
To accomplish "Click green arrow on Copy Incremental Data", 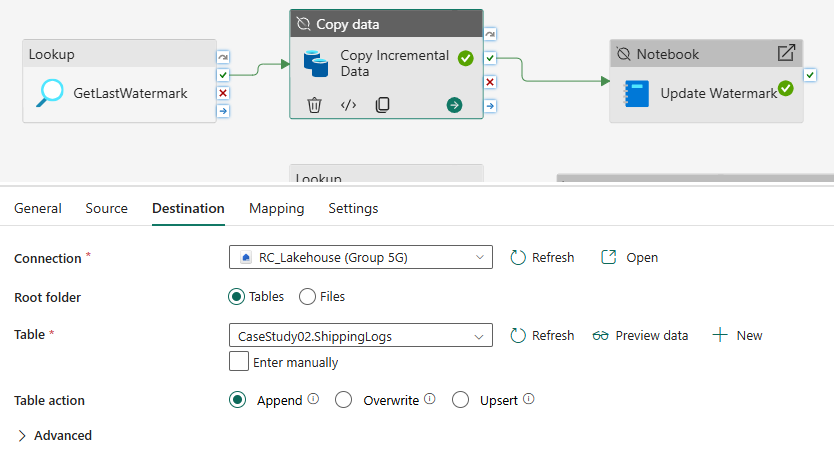I will 454,105.
